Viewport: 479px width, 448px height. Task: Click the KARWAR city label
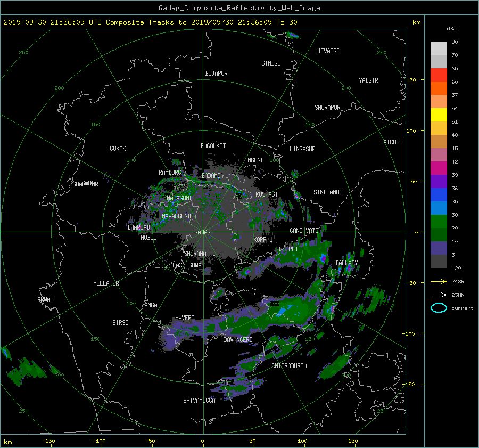click(44, 299)
